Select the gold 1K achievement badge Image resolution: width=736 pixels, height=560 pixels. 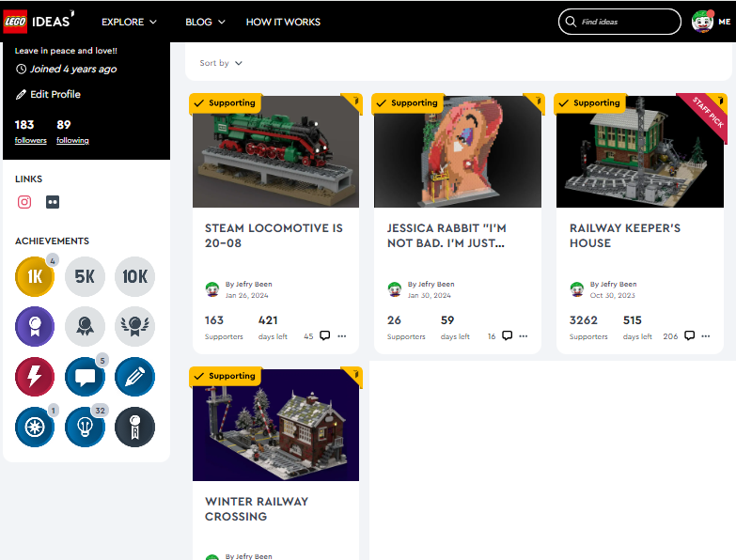pyautogui.click(x=35, y=276)
